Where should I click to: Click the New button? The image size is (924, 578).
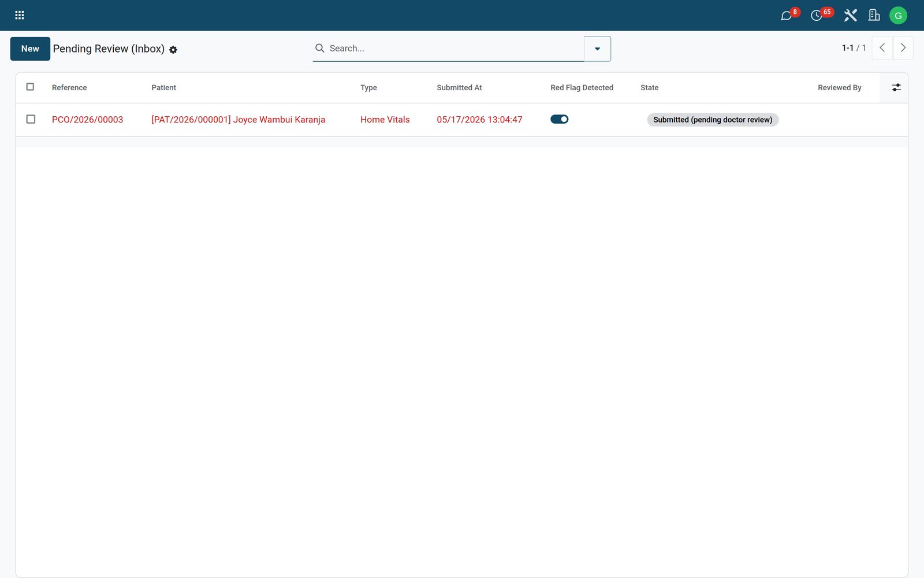click(x=30, y=49)
